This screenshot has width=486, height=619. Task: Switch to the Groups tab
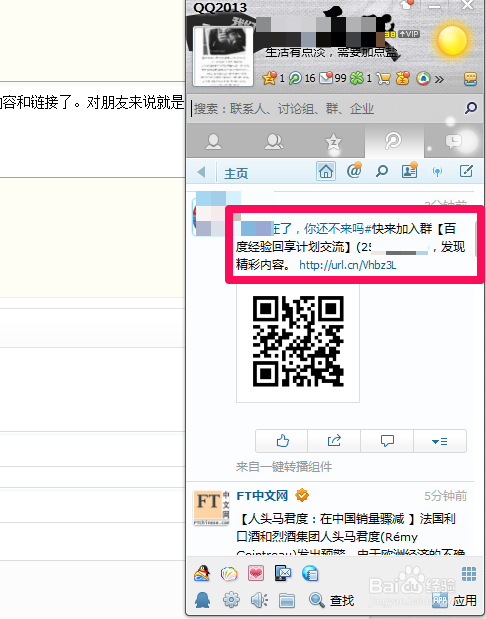[x=274, y=141]
